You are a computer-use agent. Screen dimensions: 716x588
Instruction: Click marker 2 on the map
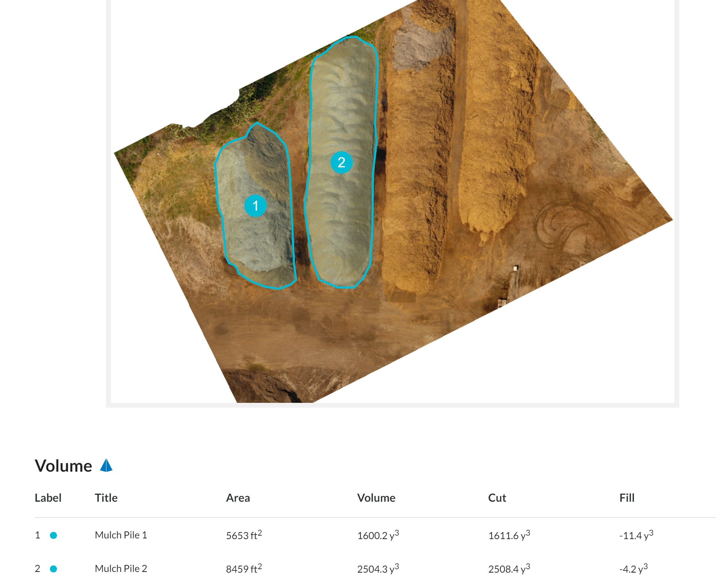pyautogui.click(x=341, y=162)
